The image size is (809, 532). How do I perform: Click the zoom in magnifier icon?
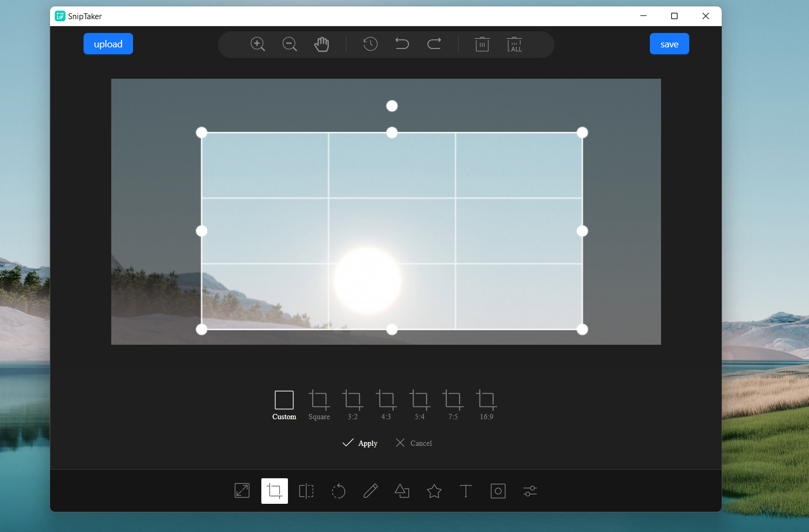tap(258, 44)
